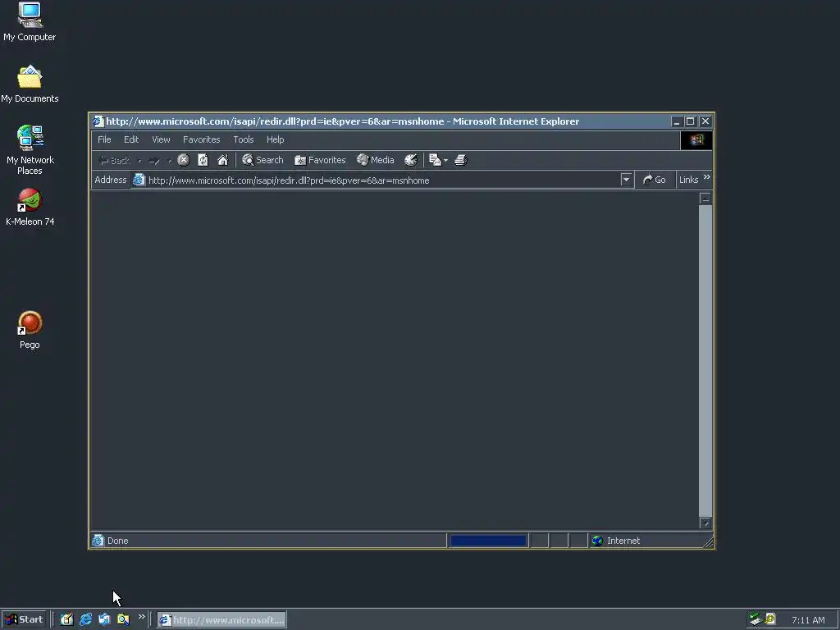840x630 pixels.
Task: Open the Tools menu
Action: (243, 139)
